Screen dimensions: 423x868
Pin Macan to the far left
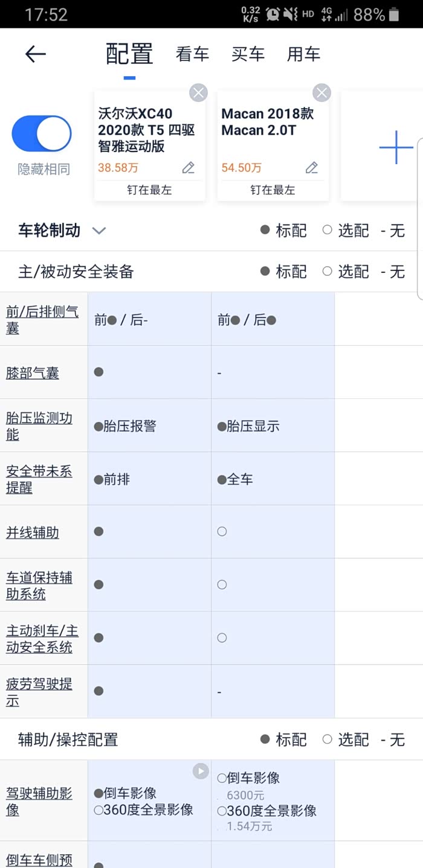click(x=273, y=190)
